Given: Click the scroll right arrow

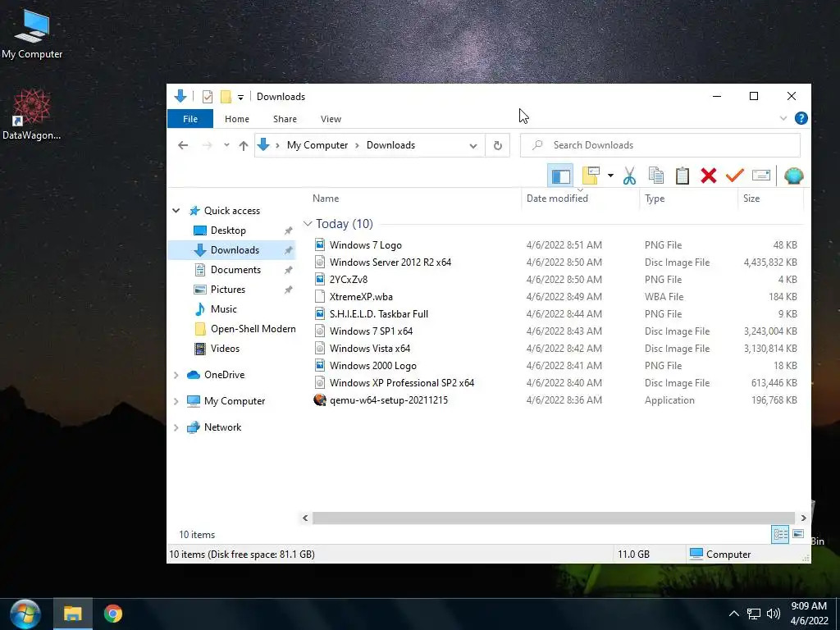Looking at the screenshot, I should click(x=803, y=518).
